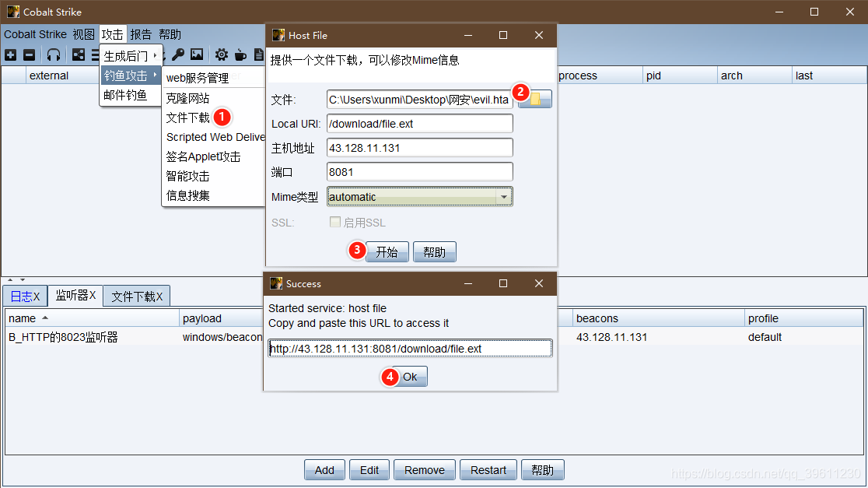Close the Host File dialog
The image size is (868, 488).
539,36
